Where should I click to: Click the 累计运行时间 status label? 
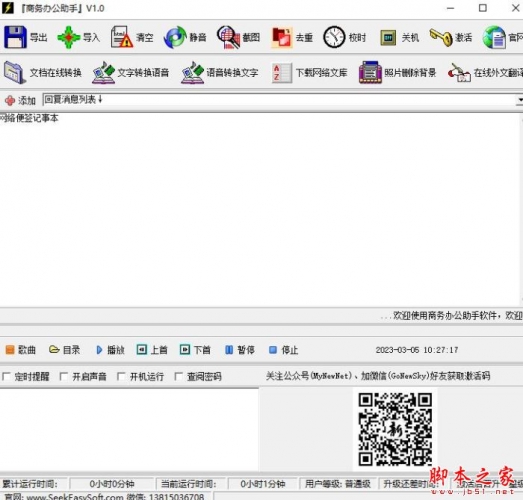[30, 484]
